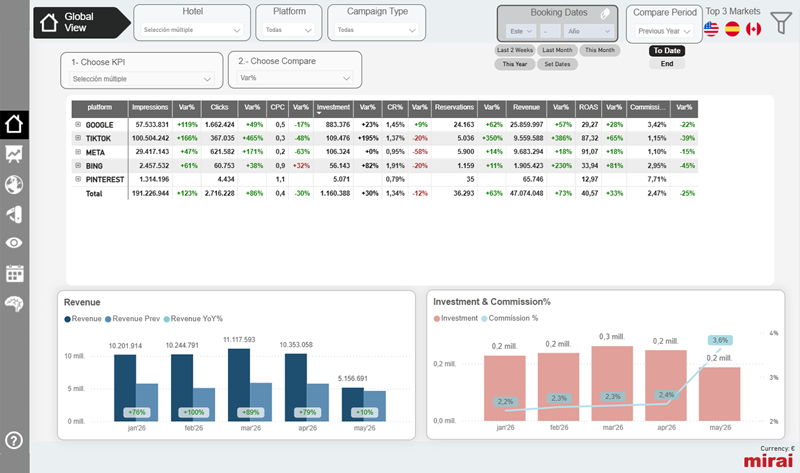Click the Investment legend color dot
The image size is (800, 473).
pyautogui.click(x=437, y=318)
